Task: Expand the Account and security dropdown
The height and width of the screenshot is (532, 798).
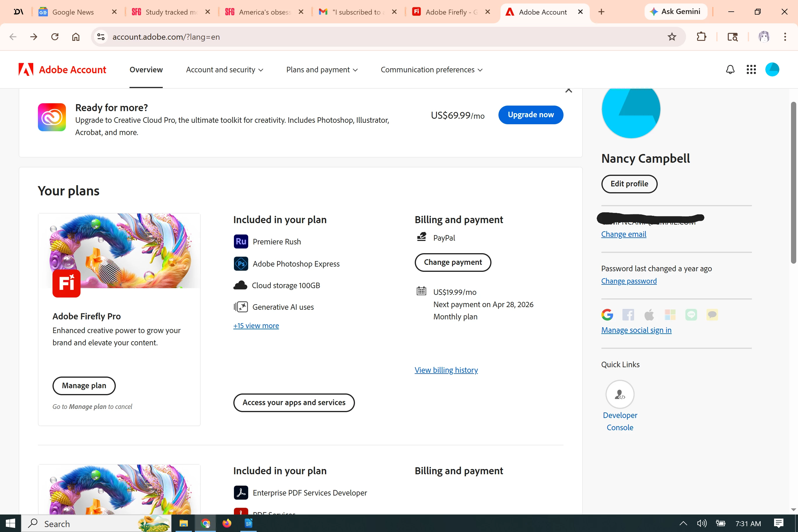Action: click(x=224, y=70)
